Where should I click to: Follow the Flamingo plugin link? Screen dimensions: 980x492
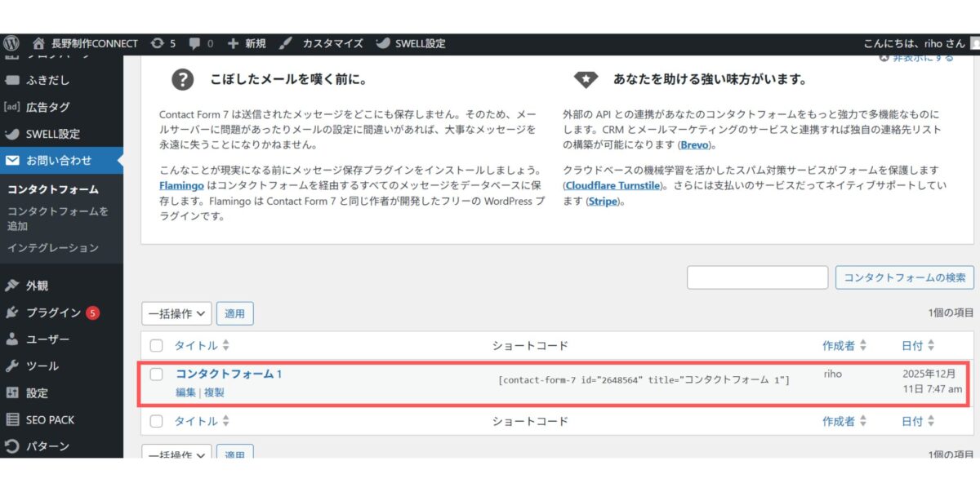181,185
